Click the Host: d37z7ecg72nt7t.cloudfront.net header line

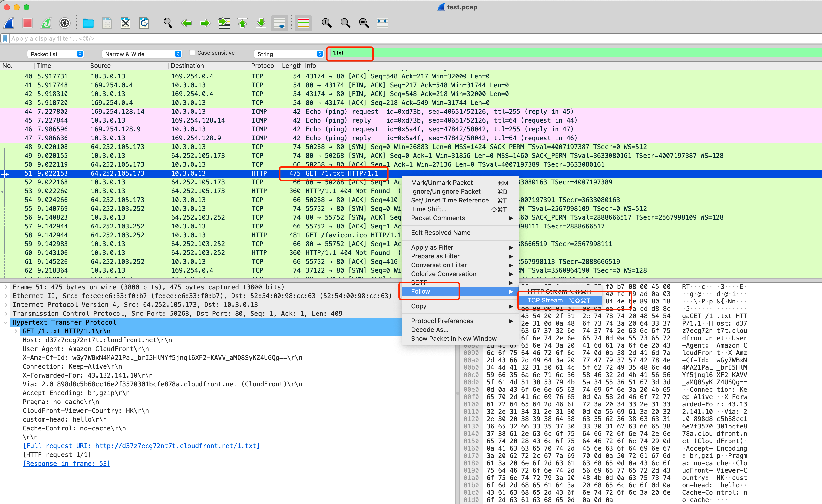click(97, 340)
